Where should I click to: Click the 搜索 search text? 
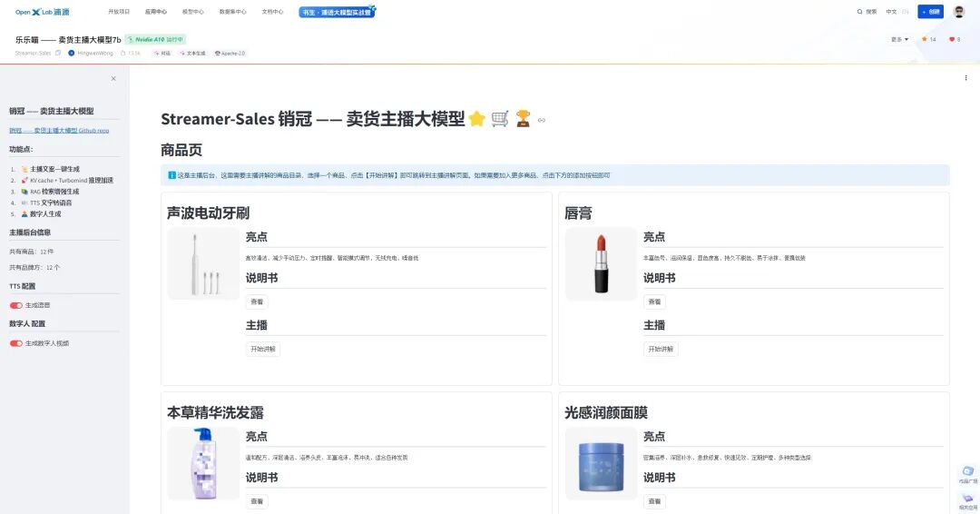coord(871,12)
